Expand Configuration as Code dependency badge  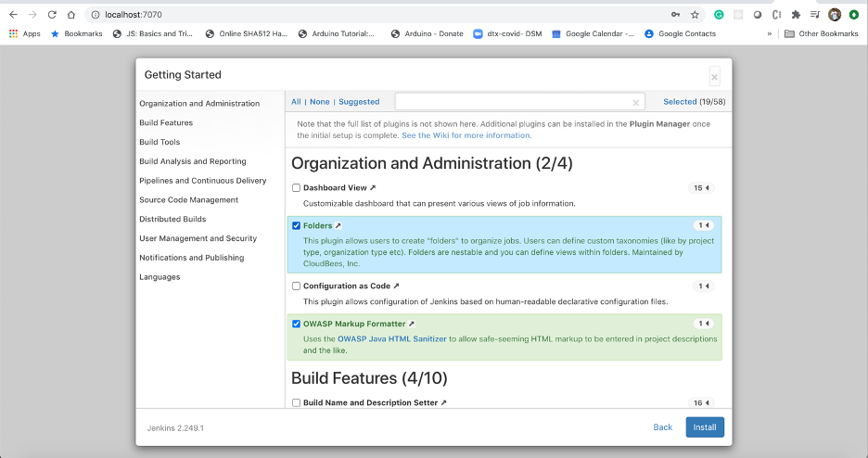[x=704, y=286]
